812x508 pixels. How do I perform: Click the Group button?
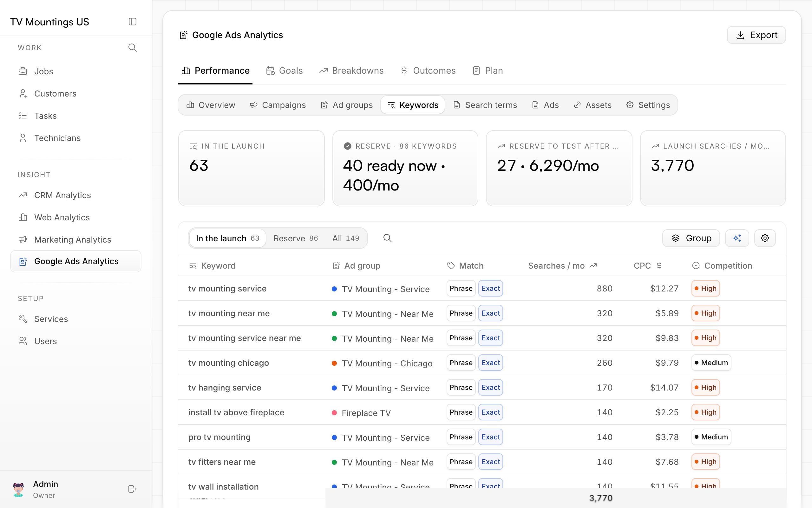point(691,238)
